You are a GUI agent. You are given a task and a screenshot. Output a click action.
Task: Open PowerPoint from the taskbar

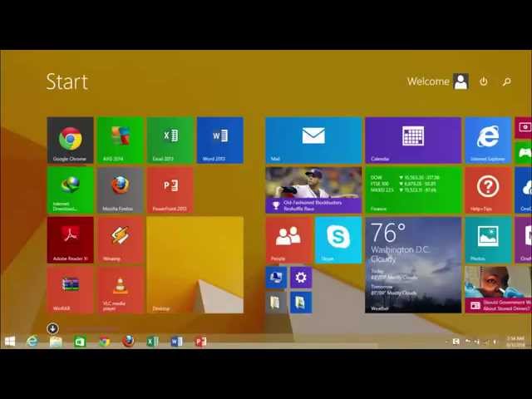point(200,342)
